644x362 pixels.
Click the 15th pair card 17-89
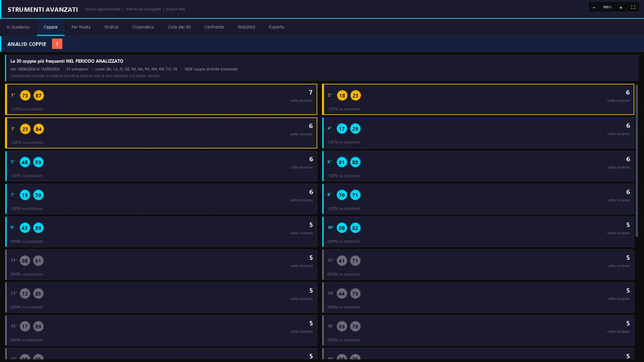click(161, 330)
